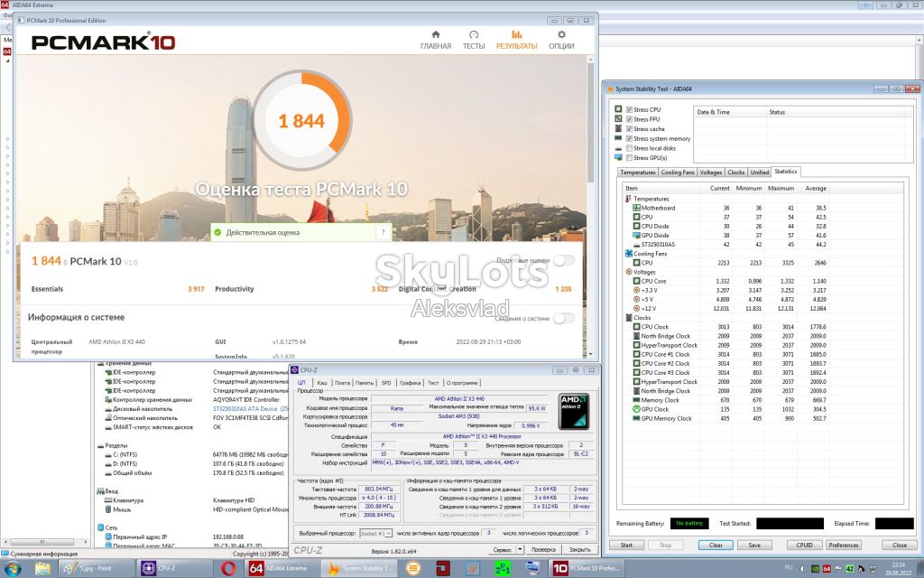Uncheck Stress FPU checkbox
This screenshot has height=578, width=924.
(629, 119)
